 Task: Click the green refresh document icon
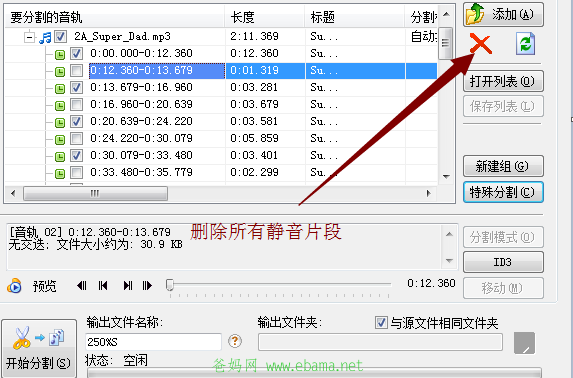[525, 44]
